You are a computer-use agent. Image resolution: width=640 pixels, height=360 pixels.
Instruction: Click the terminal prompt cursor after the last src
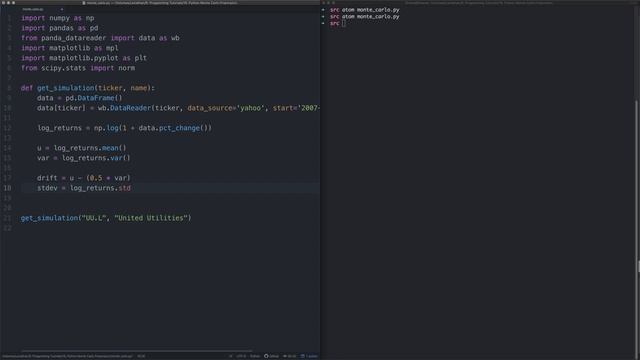pyautogui.click(x=344, y=23)
